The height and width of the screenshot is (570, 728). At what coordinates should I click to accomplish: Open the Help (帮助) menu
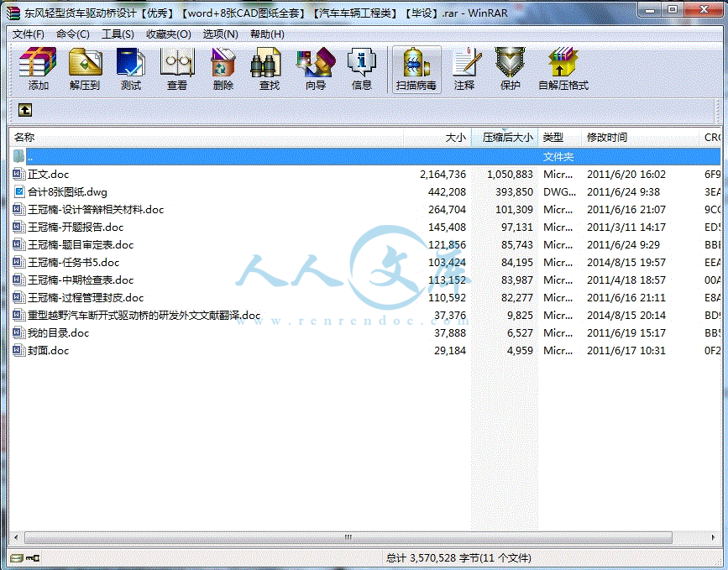pyautogui.click(x=267, y=34)
